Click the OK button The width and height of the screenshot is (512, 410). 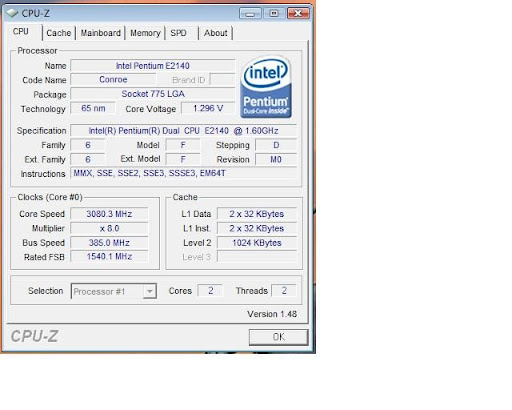tap(278, 337)
